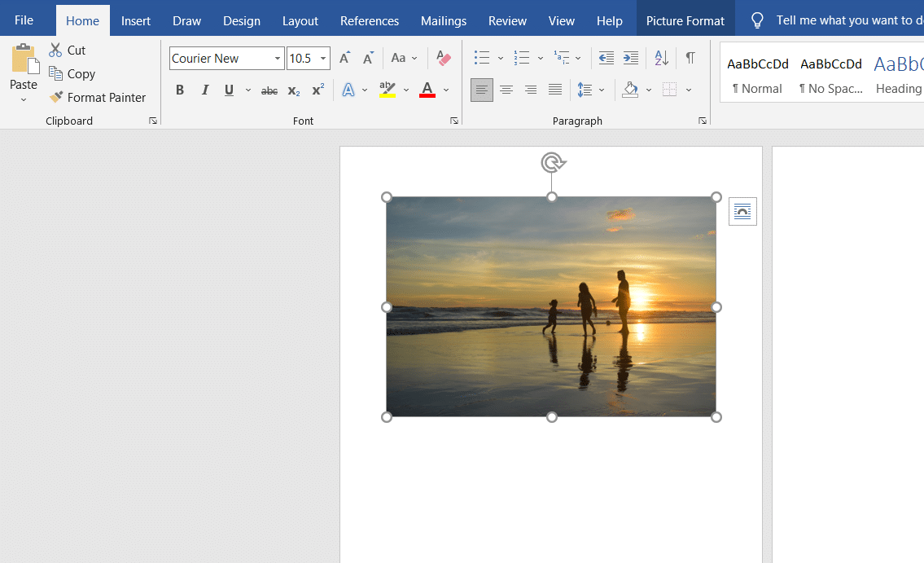Toggle bold formatting
924x563 pixels.
[180, 90]
